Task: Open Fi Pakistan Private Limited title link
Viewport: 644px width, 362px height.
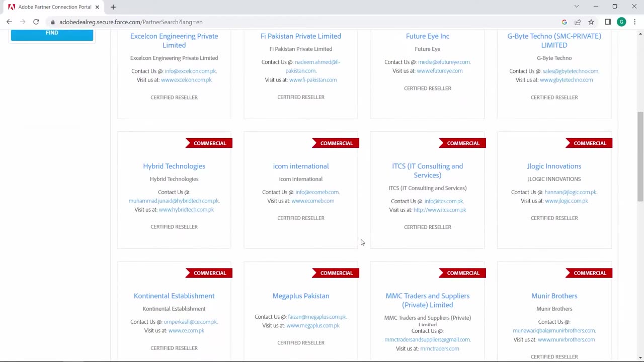Action: [301, 36]
